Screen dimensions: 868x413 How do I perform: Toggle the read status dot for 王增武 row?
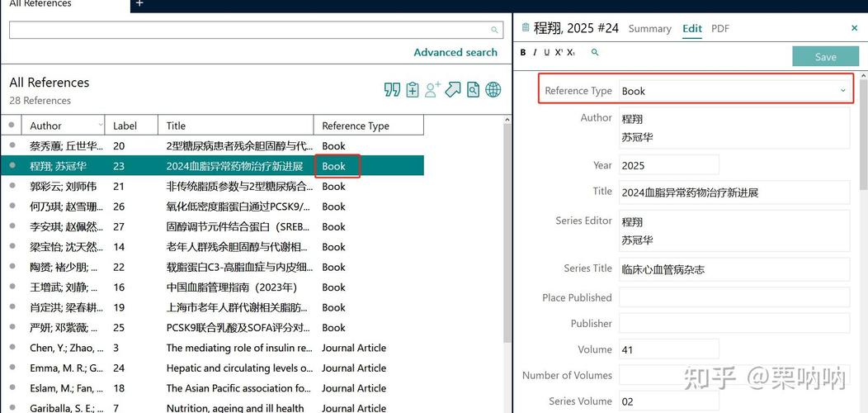12,287
